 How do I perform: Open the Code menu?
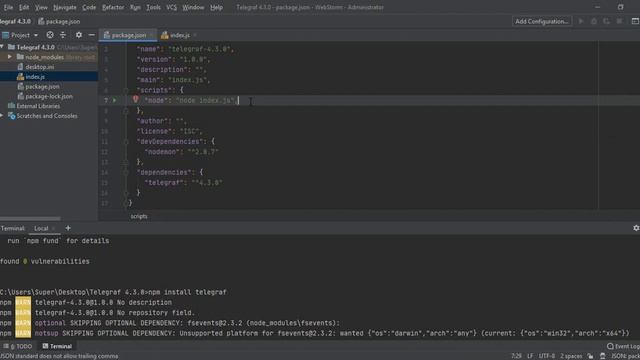point(89,7)
